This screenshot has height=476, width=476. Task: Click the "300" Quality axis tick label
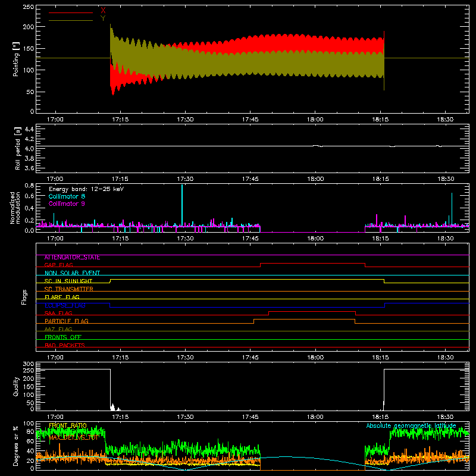[29, 364]
